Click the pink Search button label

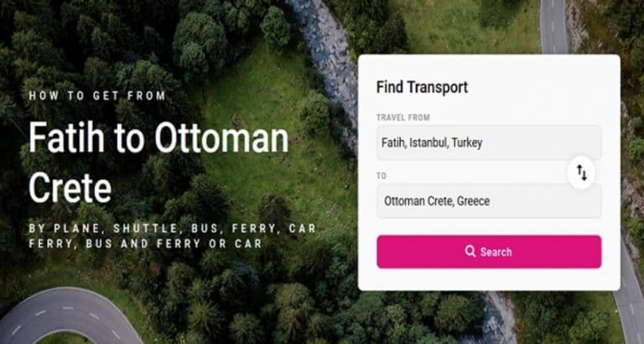pos(496,252)
